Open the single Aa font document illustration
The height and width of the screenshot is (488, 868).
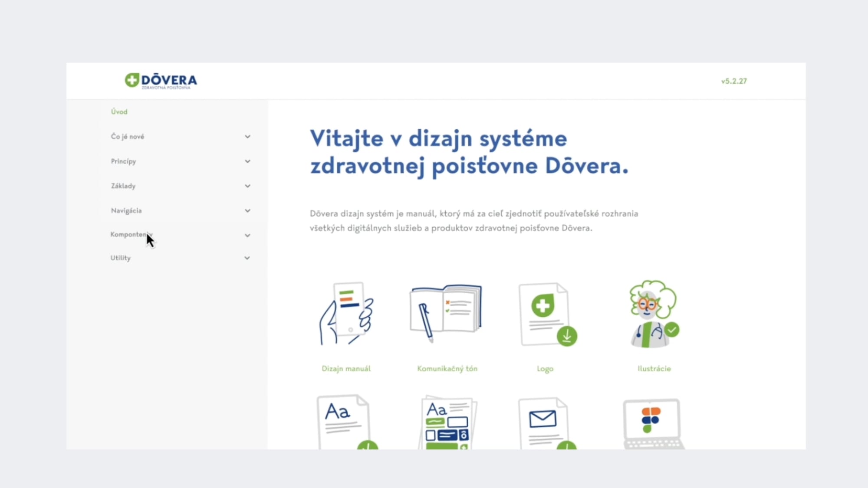(347, 422)
